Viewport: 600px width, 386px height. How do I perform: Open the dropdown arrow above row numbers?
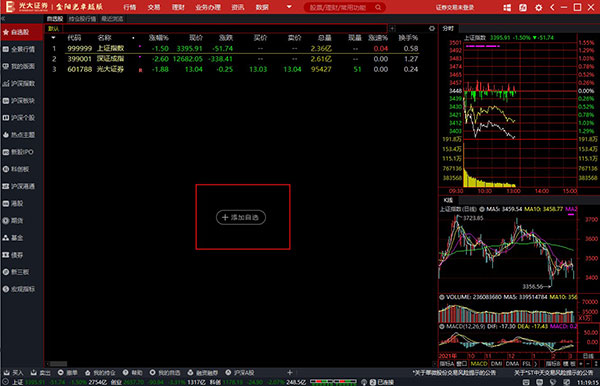pyautogui.click(x=53, y=38)
